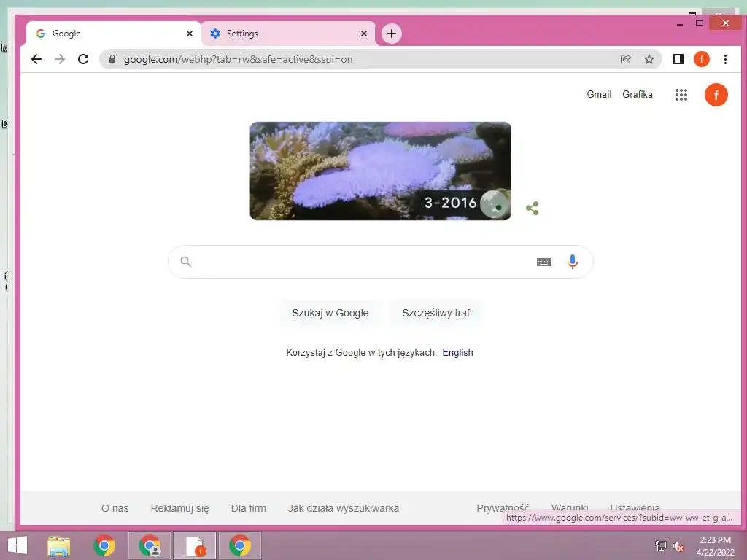Bookmark this page with star icon

pos(649,59)
